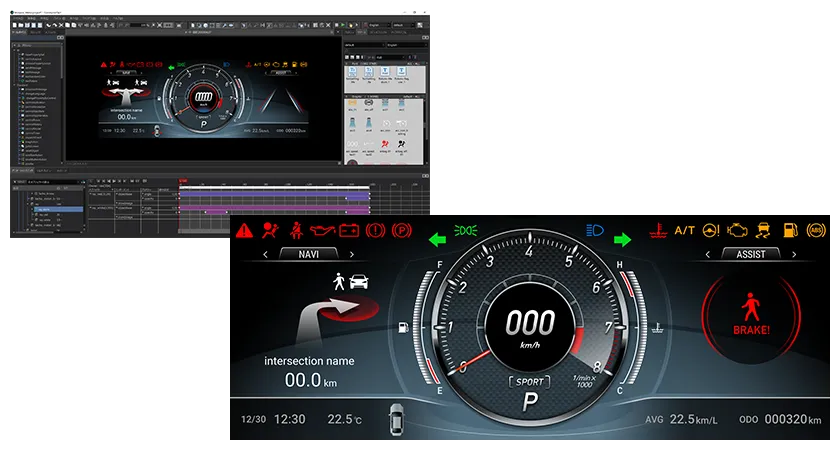Click the yellow fuel pump icon in top warning row

[x=791, y=230]
